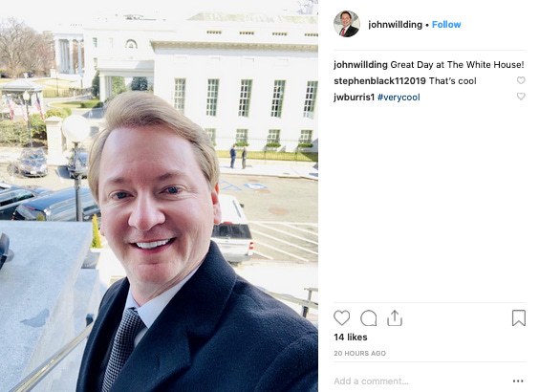Visit jwburris1's profile

pos(354,98)
